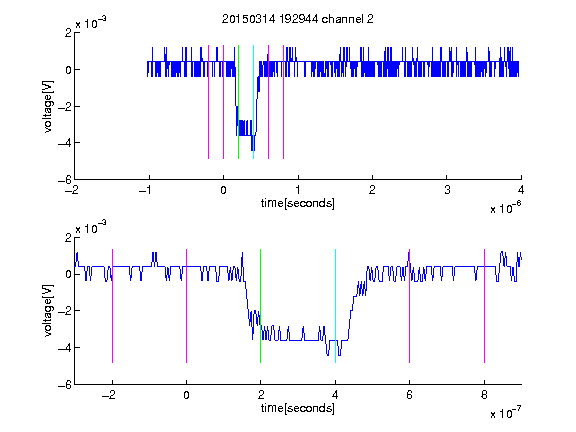Screen dimensions: 576x432
Task: Click the magenta marker at 0 in bottom plot
Action: coord(186,306)
